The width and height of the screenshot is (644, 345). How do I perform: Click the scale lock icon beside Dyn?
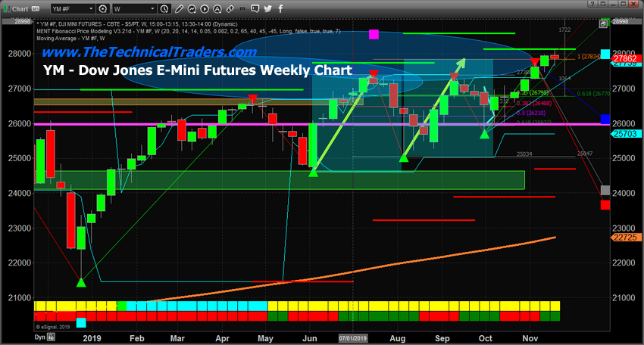coord(51,337)
